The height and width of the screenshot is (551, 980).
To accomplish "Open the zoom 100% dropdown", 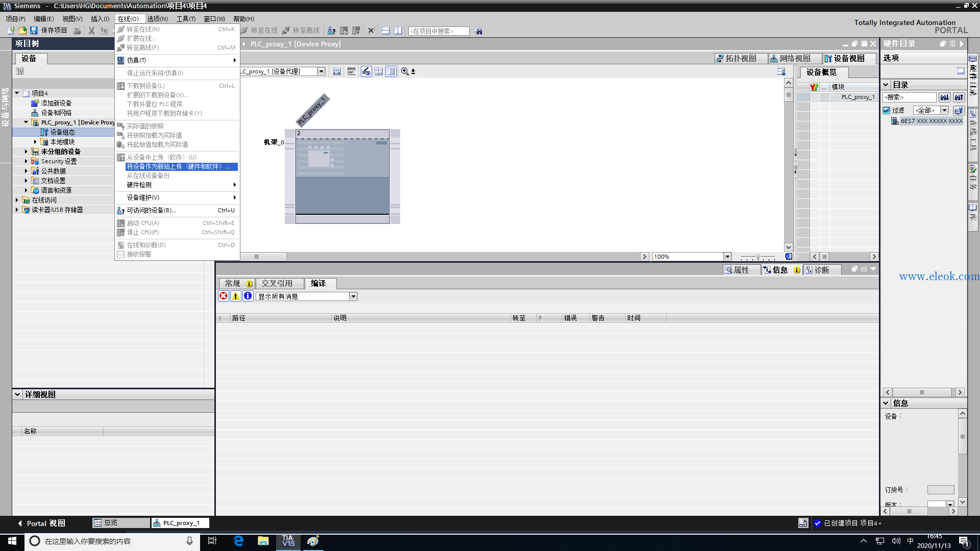I will click(x=728, y=257).
